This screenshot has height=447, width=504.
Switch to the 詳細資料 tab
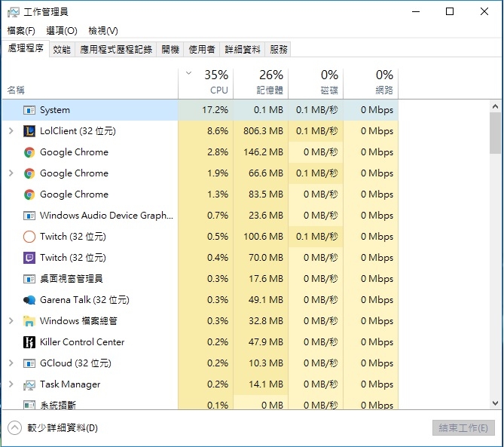[243, 50]
